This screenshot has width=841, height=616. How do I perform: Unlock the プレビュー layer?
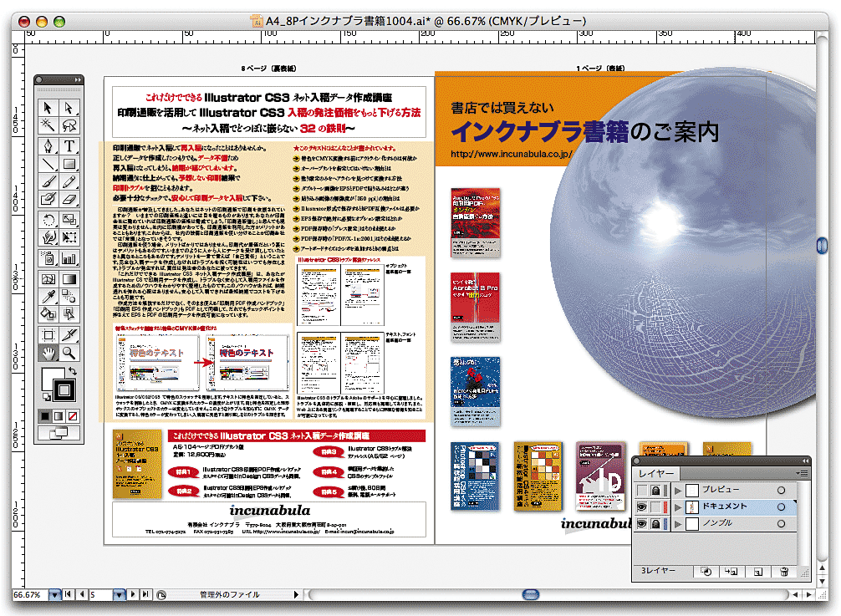(x=655, y=490)
